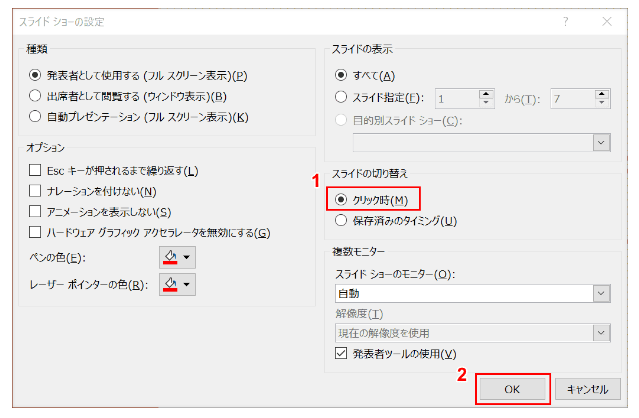Close the スライド ショーの設定 dialog
The image size is (639, 418).
[608, 20]
